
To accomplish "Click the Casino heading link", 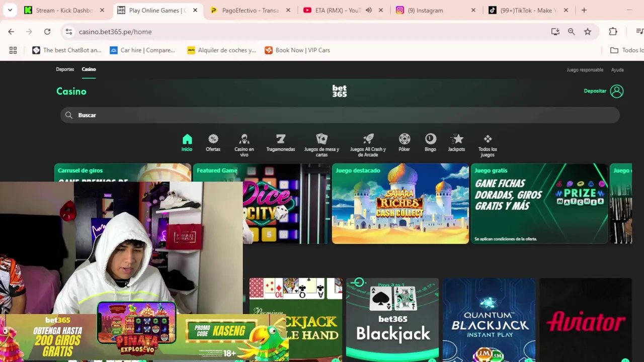I will pyautogui.click(x=71, y=91).
